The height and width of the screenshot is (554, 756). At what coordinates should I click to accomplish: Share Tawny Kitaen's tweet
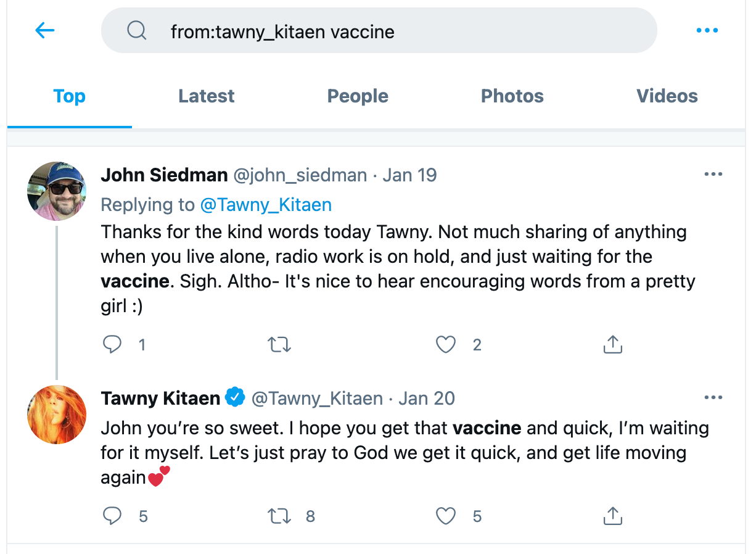(x=612, y=516)
